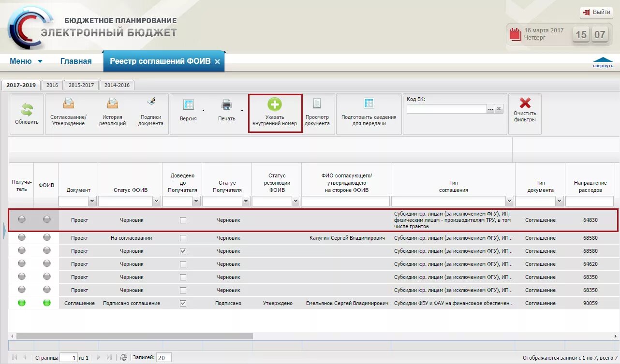Open Статус резолюции ФОИВ filter dropdown
Image resolution: width=620 pixels, height=364 pixels.
(x=296, y=201)
